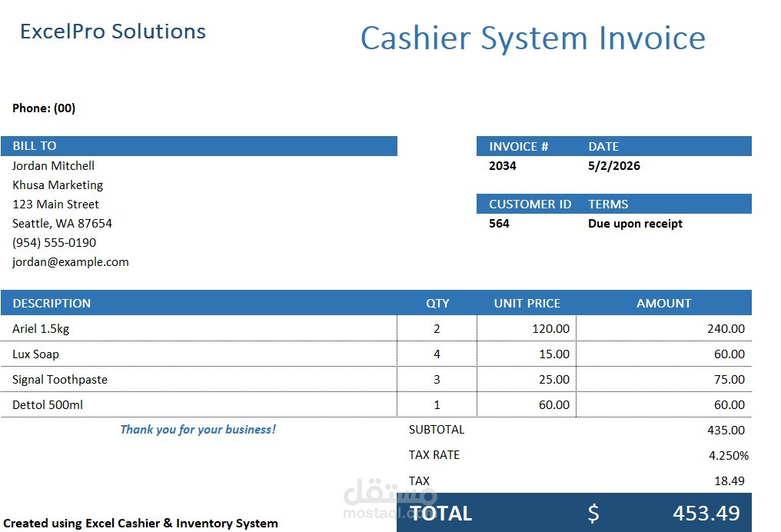Select tax value 18.49
This screenshot has width=781, height=532.
pos(729,480)
